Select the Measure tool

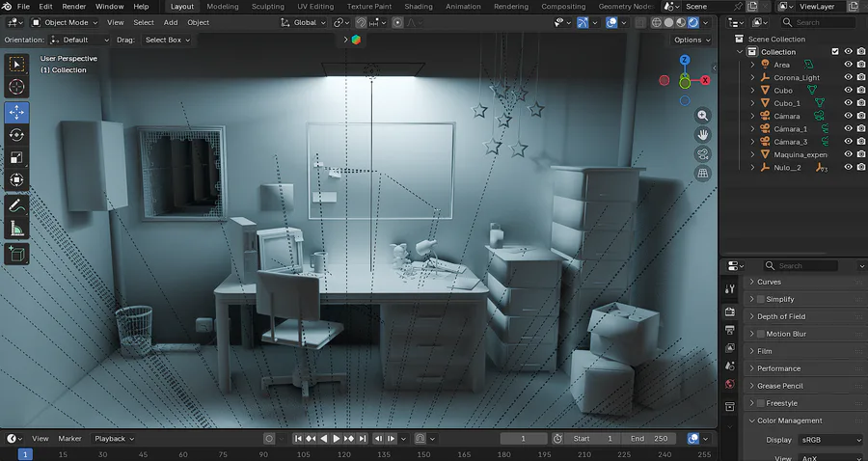(16, 228)
